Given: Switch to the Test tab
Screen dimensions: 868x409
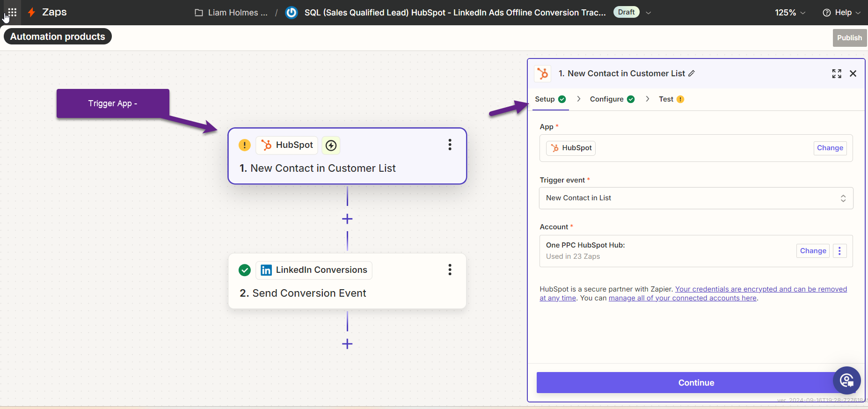Looking at the screenshot, I should click(671, 99).
